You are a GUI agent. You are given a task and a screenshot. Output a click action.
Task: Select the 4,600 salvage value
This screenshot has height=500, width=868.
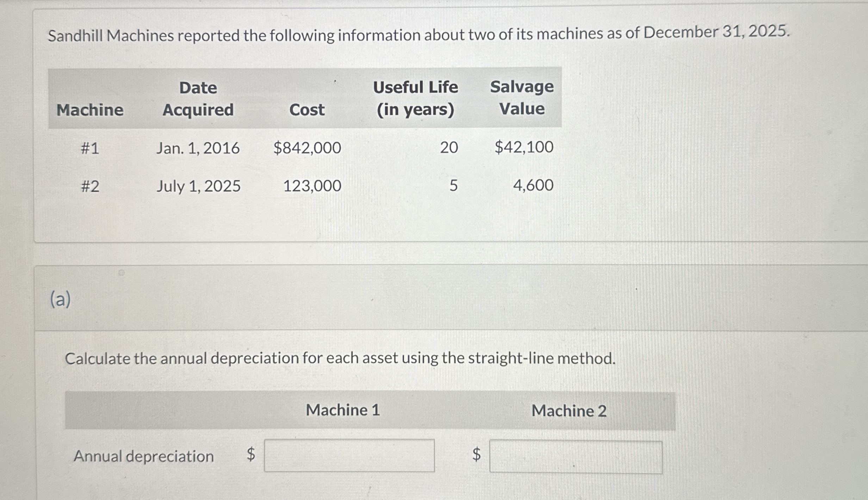click(x=533, y=186)
